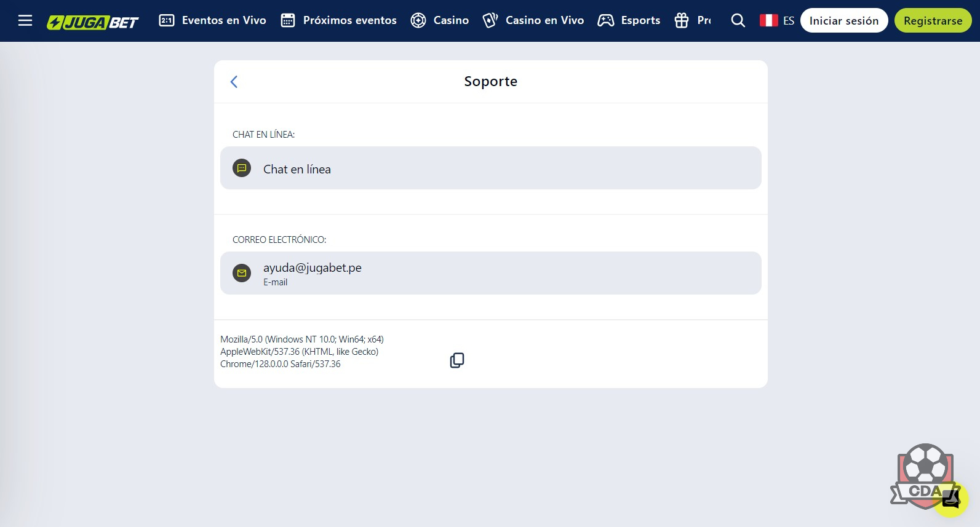Click the CORREO ELECTRÓNICO label
This screenshot has height=527, width=980.
click(x=279, y=240)
